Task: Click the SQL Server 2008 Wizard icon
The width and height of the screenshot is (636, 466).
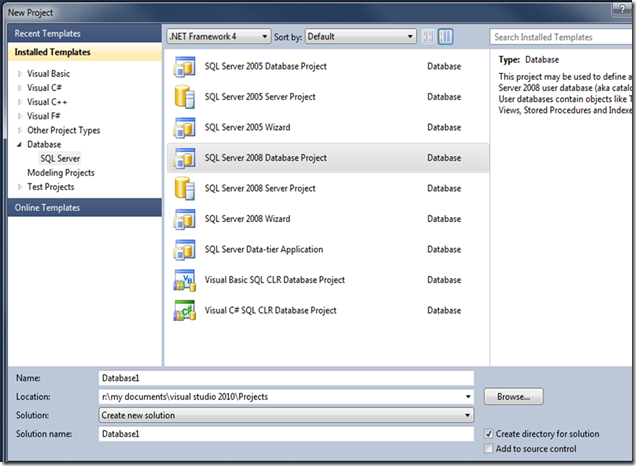Action: [x=185, y=219]
